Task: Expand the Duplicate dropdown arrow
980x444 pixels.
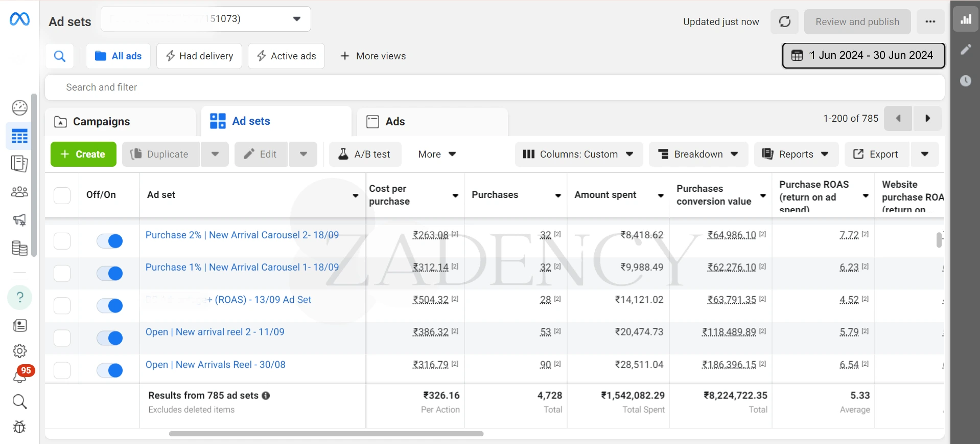Action: 215,154
